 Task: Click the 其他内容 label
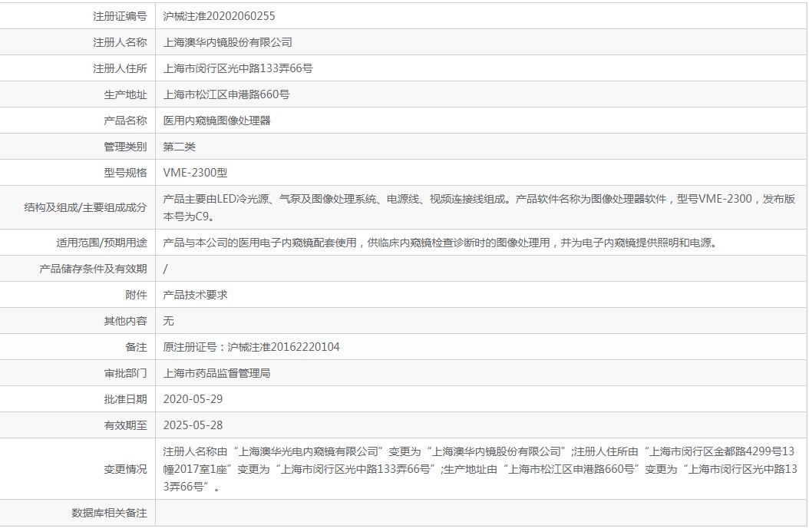[x=125, y=321]
